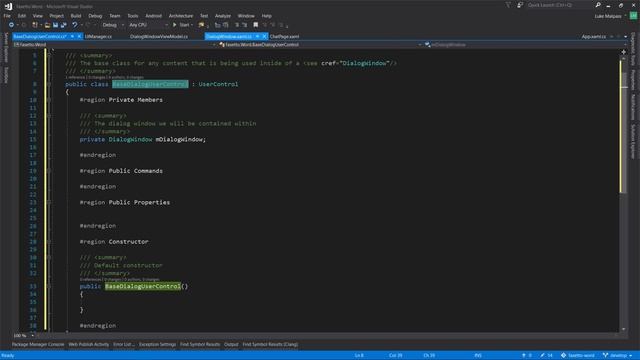The image size is (640, 360).
Task: Open the Toolbox side tab on left
Action: pyautogui.click(x=6, y=75)
